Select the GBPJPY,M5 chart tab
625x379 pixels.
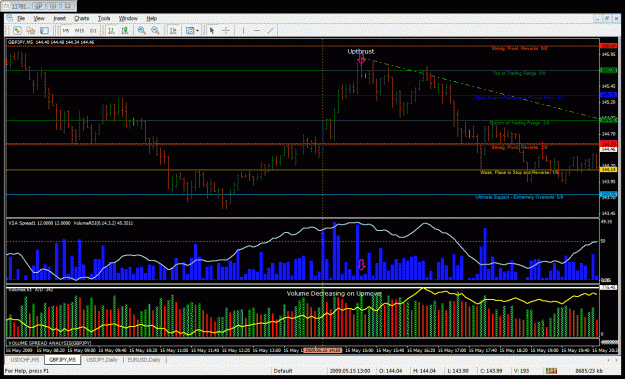tap(62, 360)
